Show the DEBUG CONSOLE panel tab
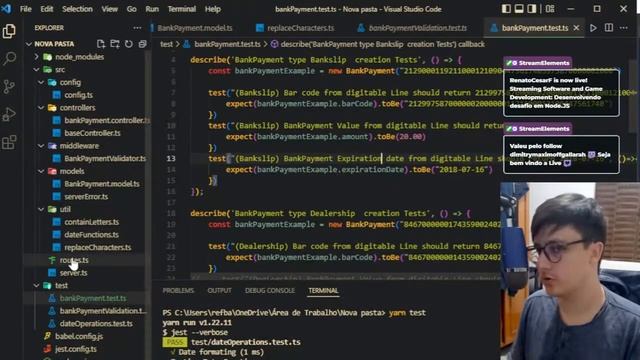The image size is (640, 360). [269, 290]
